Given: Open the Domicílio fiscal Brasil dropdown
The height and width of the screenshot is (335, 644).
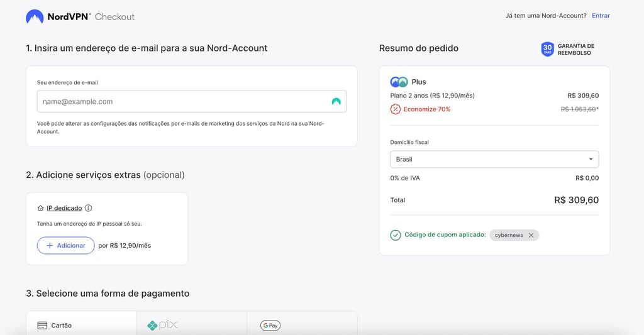Looking at the screenshot, I should click(494, 159).
